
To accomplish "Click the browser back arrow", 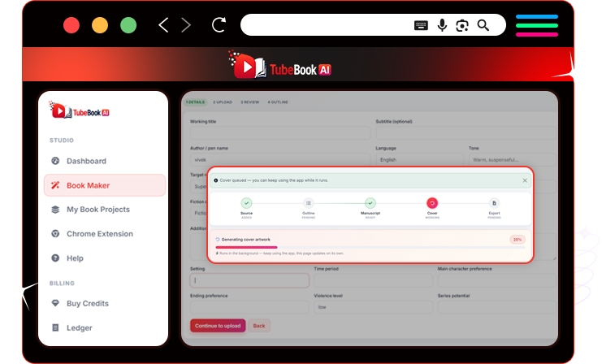I will point(163,25).
